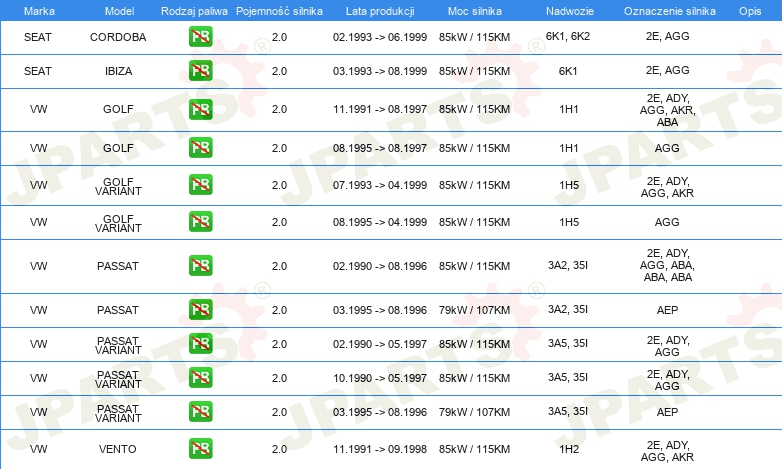Image resolution: width=782 pixels, height=469 pixels.
Task: Select engine capacity 2.0 in VENTO row
Action: coord(279,449)
